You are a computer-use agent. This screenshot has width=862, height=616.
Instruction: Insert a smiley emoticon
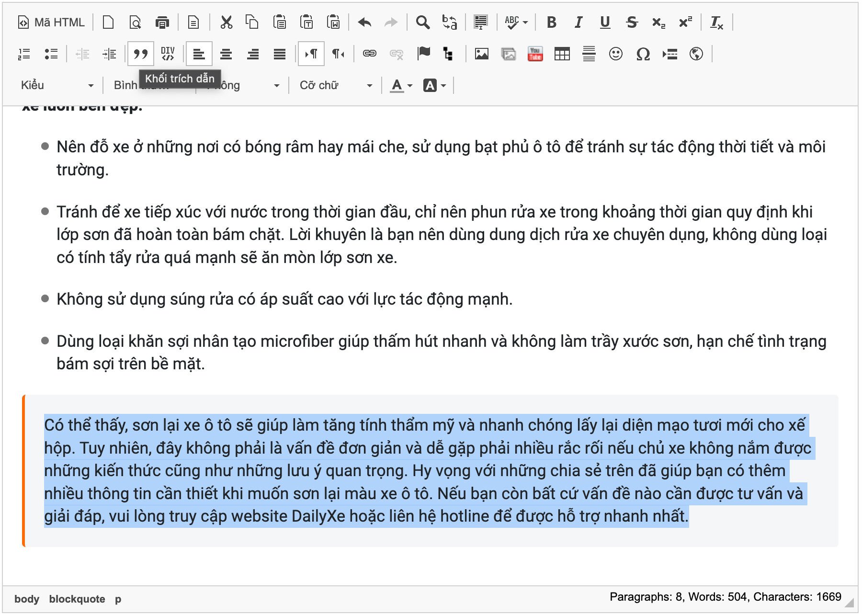(x=615, y=54)
